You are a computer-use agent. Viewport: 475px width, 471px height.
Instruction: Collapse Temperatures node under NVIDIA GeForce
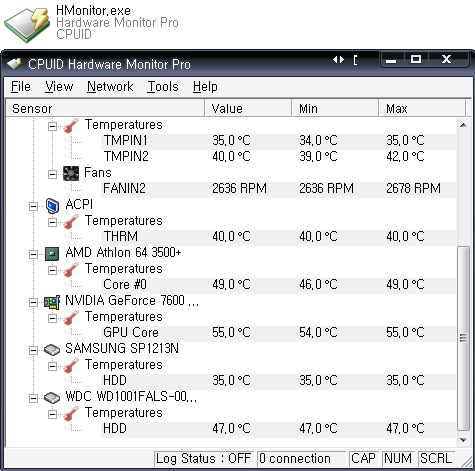click(x=52, y=318)
